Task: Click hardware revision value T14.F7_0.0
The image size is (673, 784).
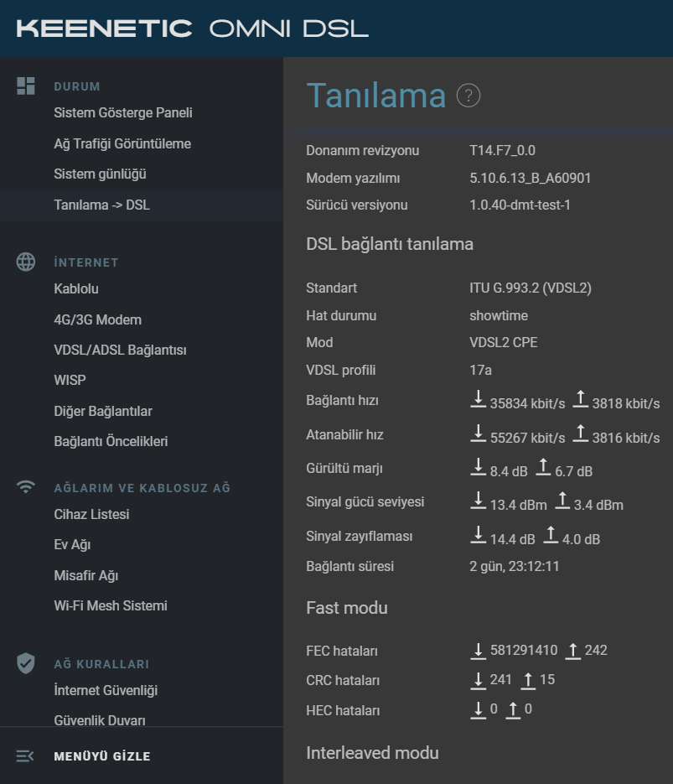Action: (502, 150)
